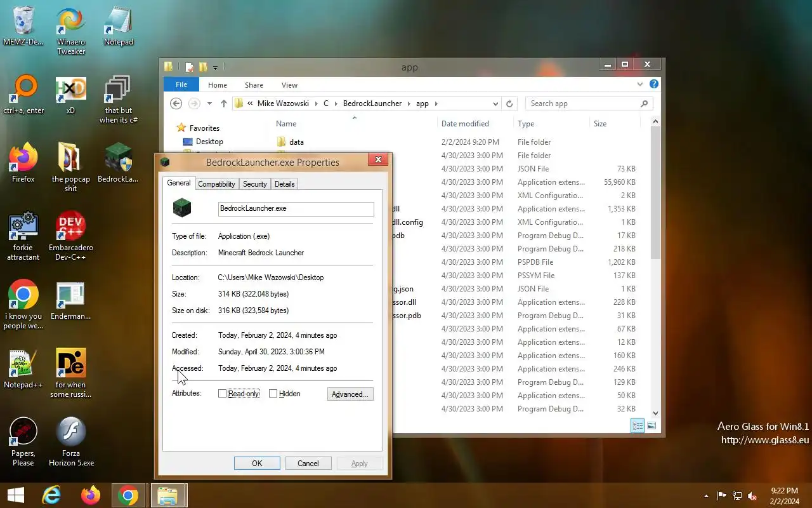
Task: Refresh the app folder view
Action: click(509, 104)
